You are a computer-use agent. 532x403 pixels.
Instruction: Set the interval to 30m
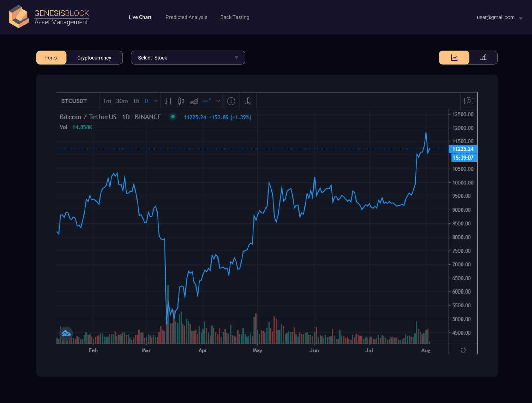[x=122, y=101]
